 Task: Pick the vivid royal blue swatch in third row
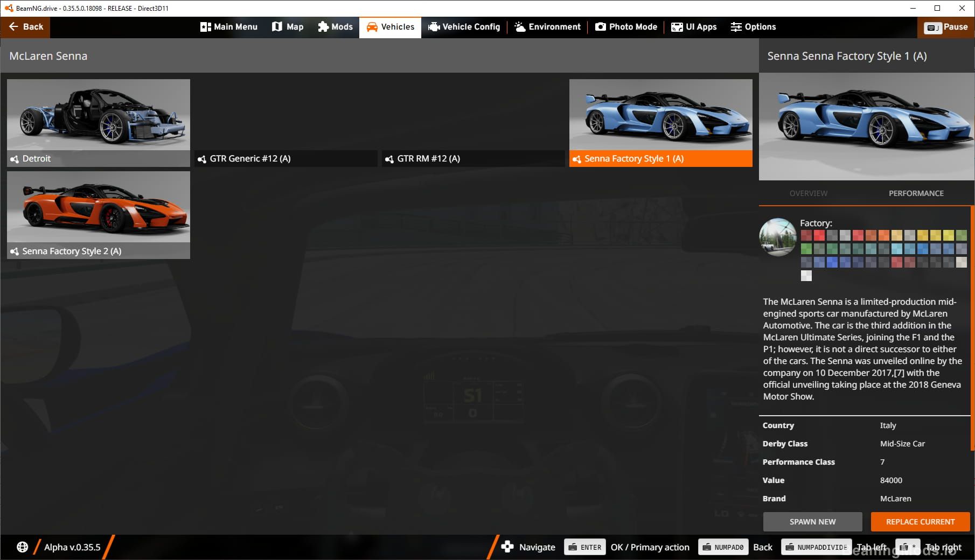[832, 262]
